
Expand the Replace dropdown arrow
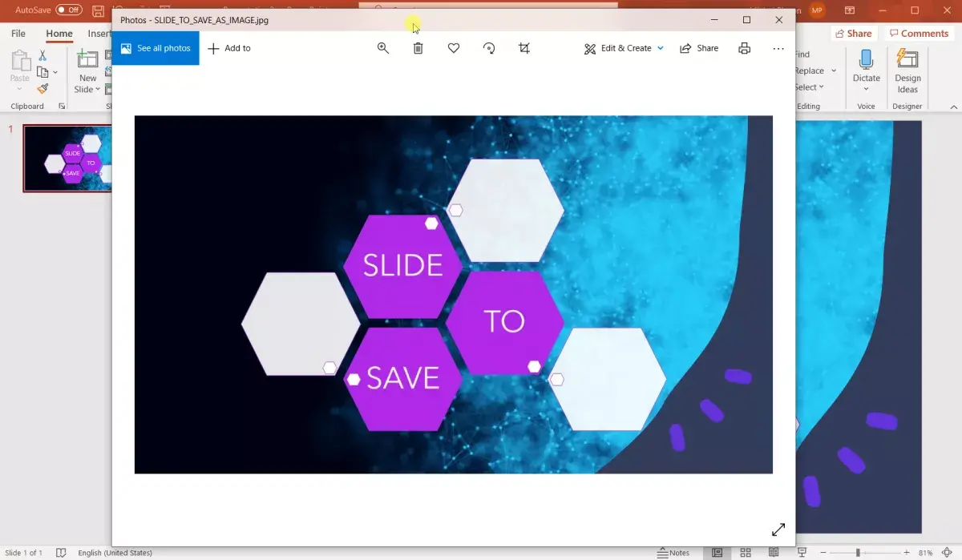(834, 71)
